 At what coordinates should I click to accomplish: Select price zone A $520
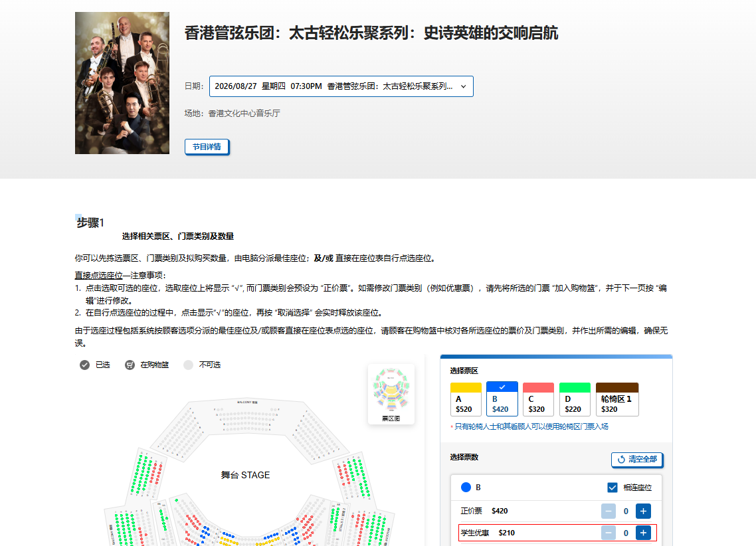466,399
